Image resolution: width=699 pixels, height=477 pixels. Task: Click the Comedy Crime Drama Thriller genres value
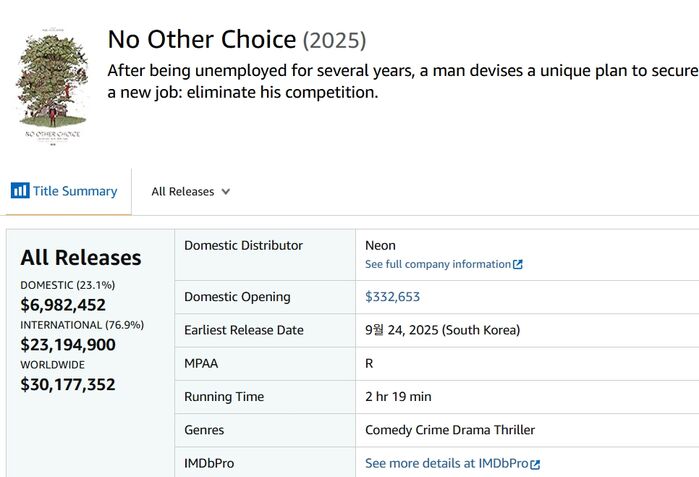tap(450, 430)
